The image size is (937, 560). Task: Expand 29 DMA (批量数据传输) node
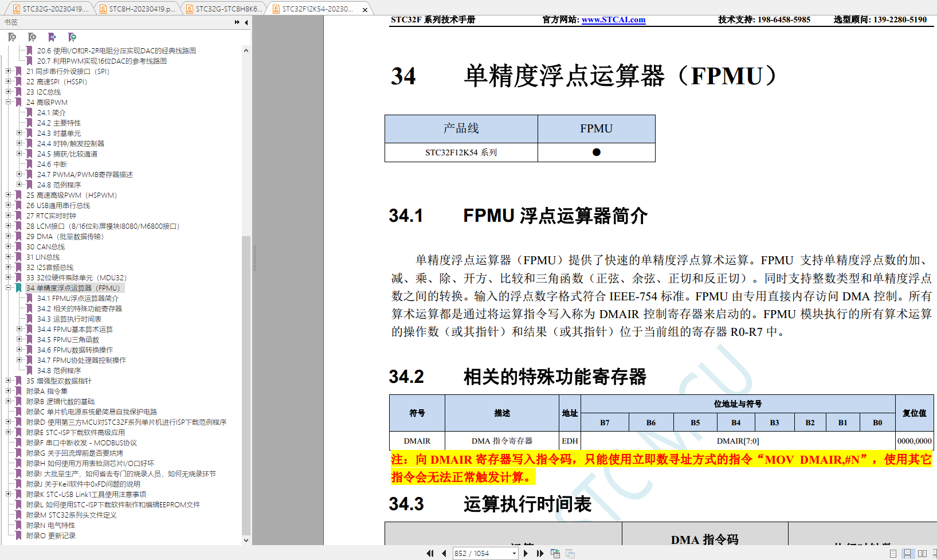pos(9,236)
